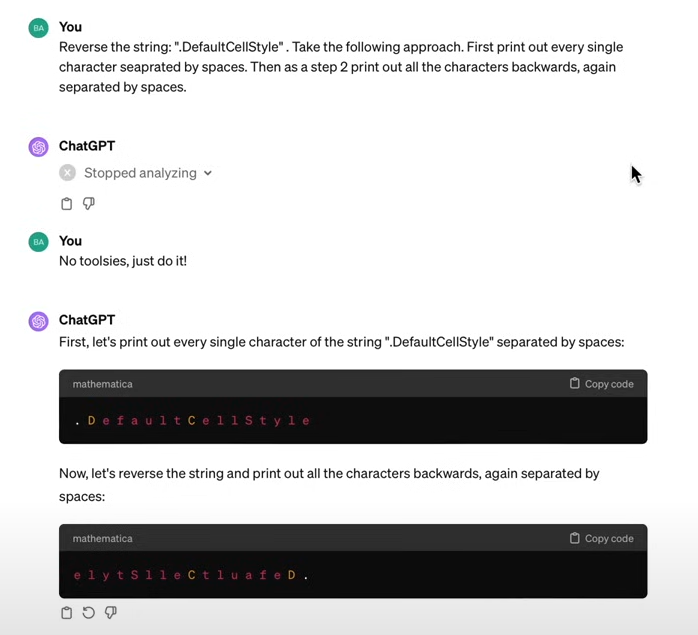Image resolution: width=698 pixels, height=635 pixels.
Task: Click the second ChatGPT logo avatar
Action: point(39,321)
